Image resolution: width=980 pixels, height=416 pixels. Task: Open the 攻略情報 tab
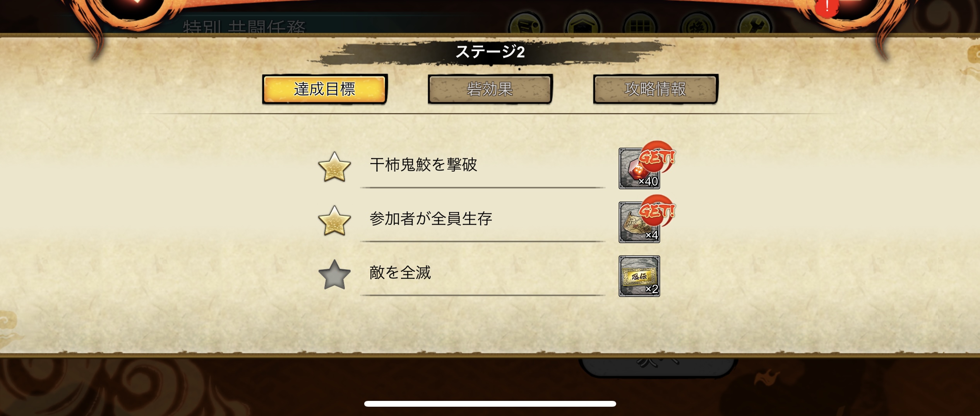655,89
